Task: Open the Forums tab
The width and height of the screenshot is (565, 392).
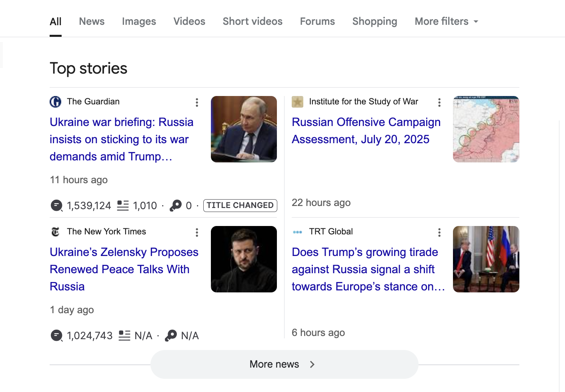Action: [317, 21]
